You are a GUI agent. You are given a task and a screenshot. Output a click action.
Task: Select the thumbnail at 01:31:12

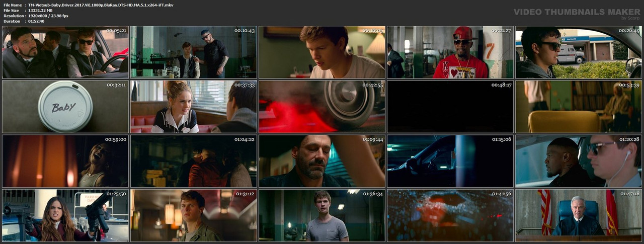click(x=194, y=215)
